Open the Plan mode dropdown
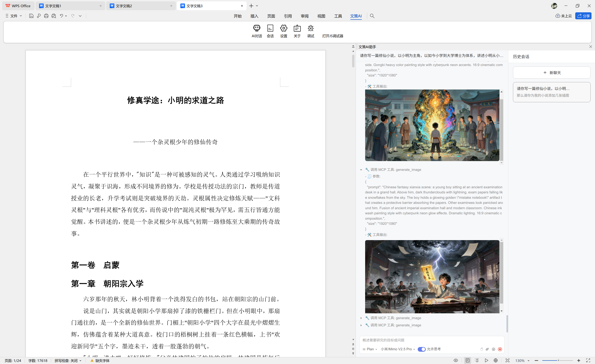The image size is (595, 364). 370,349
